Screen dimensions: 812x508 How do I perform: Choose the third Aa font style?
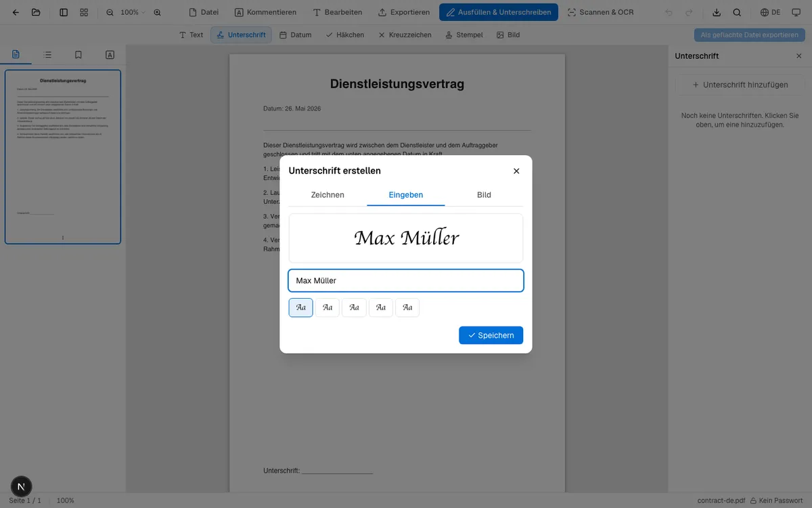[354, 308]
